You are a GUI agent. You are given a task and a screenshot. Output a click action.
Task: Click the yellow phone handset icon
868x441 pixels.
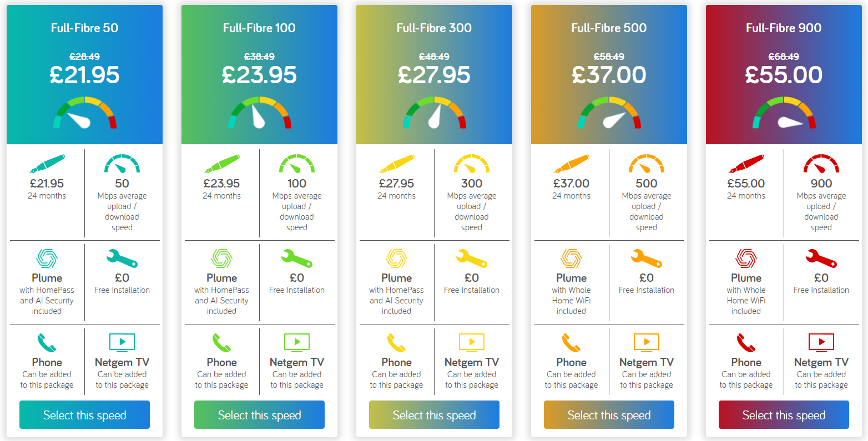(x=396, y=343)
